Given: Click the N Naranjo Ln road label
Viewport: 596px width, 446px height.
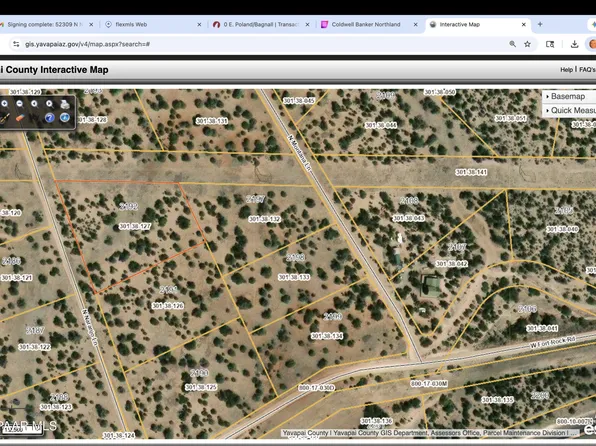Looking at the screenshot, I should [90, 327].
